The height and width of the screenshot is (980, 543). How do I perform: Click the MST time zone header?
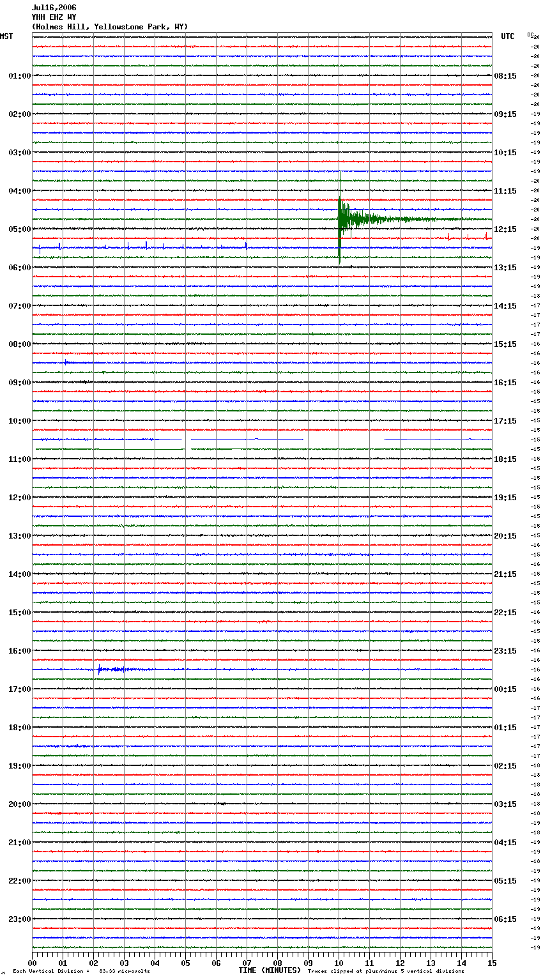(x=6, y=36)
